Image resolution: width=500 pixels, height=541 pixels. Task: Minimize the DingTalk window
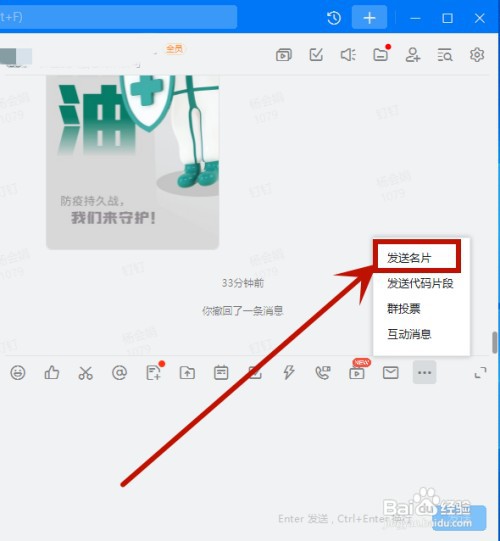click(x=415, y=18)
